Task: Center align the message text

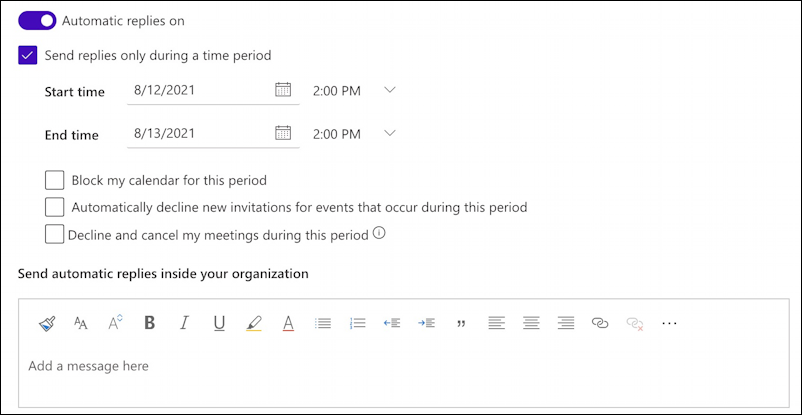Action: (x=531, y=323)
